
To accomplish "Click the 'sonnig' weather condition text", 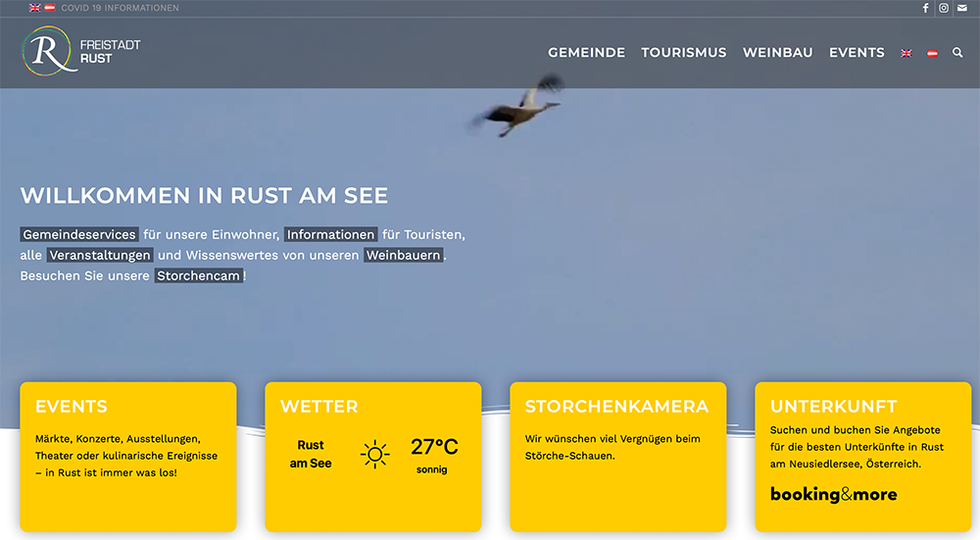I will point(432,469).
